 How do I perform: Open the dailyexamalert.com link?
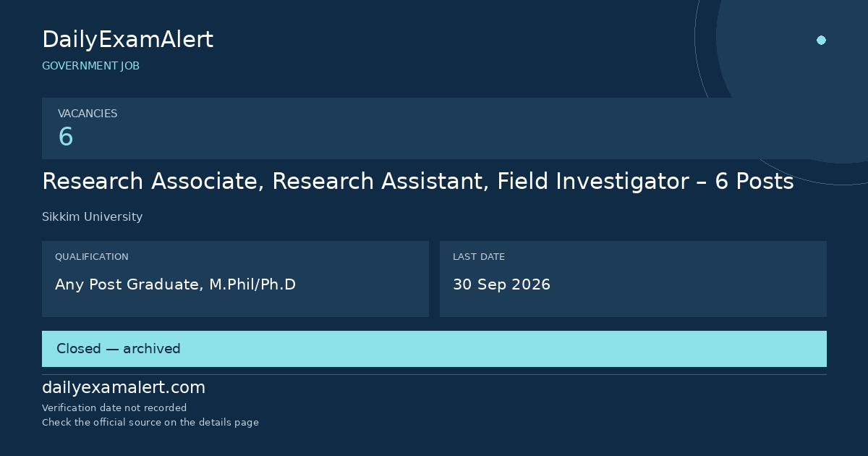coord(124,388)
